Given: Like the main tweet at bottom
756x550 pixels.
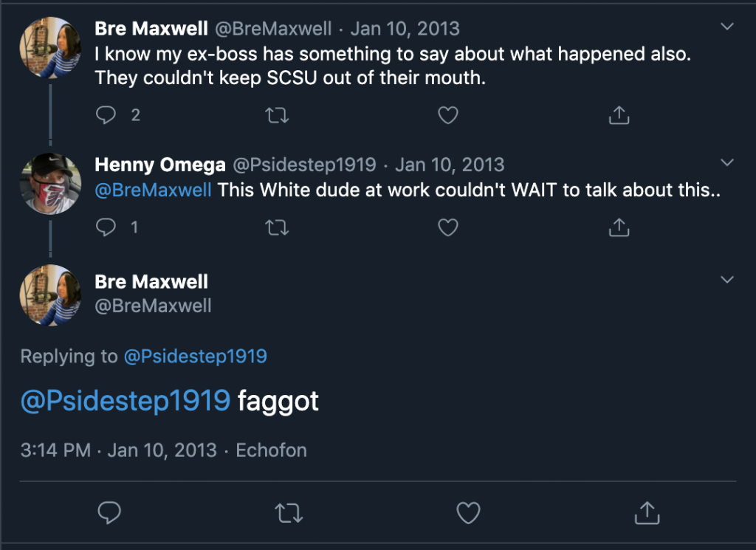Looking at the screenshot, I should point(468,512).
